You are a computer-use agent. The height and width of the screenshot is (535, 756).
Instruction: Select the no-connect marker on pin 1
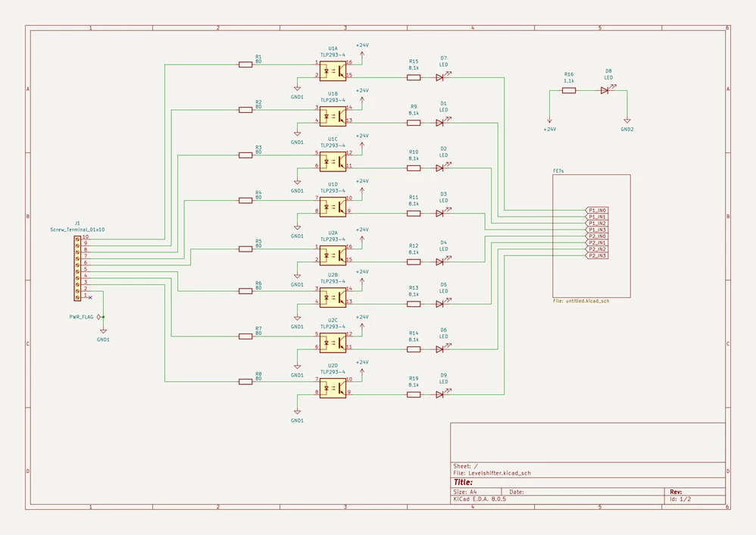90,298
